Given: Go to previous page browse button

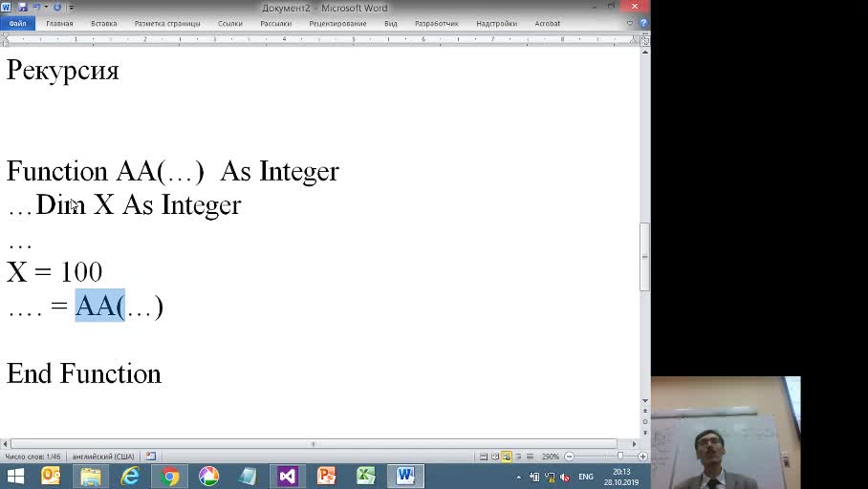Looking at the screenshot, I should tap(645, 412).
